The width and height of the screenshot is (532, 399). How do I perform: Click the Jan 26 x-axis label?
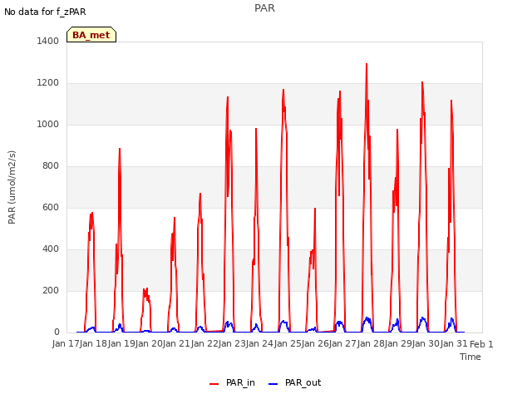point(315,343)
